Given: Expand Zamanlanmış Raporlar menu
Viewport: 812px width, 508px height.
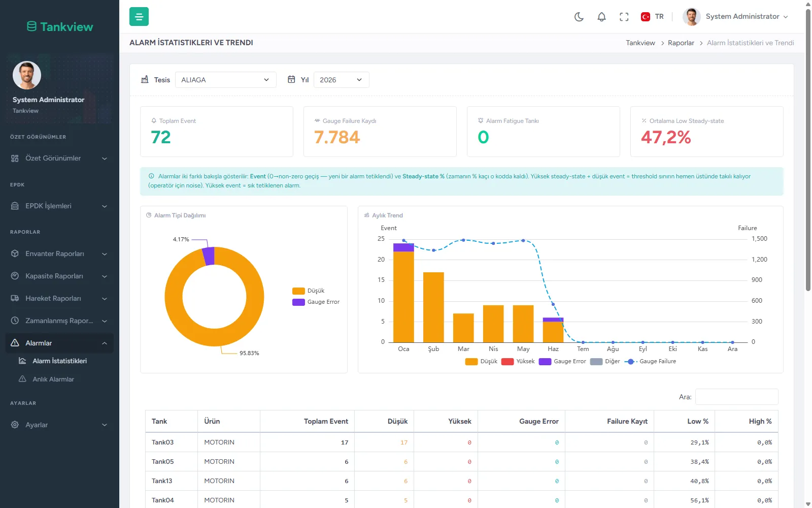Looking at the screenshot, I should (x=59, y=321).
